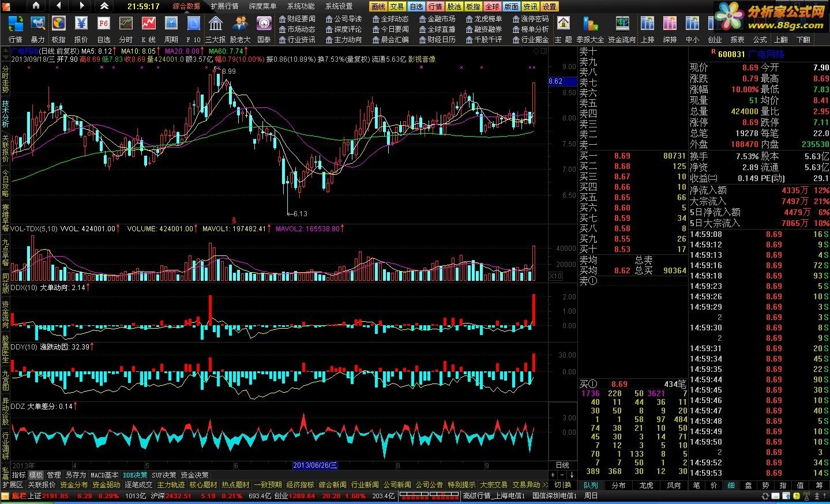The image size is (830, 504).
Task: Open the 上排 Shanghai ranking icon
Action: click(648, 29)
